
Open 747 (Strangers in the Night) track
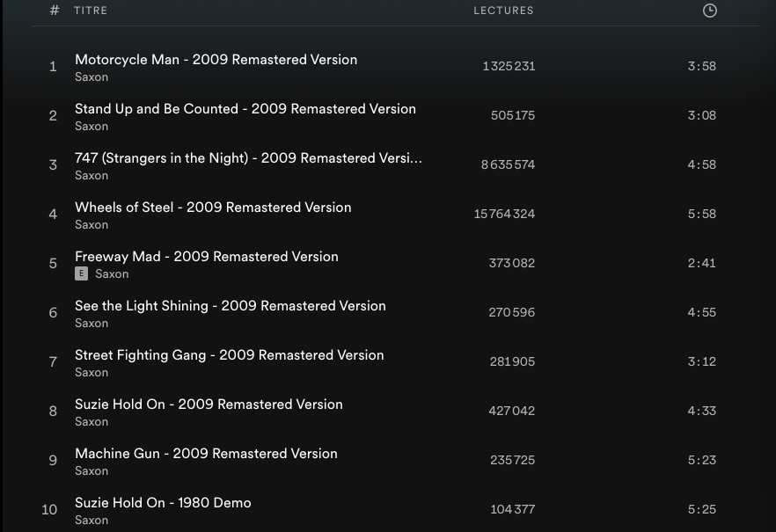tap(248, 158)
